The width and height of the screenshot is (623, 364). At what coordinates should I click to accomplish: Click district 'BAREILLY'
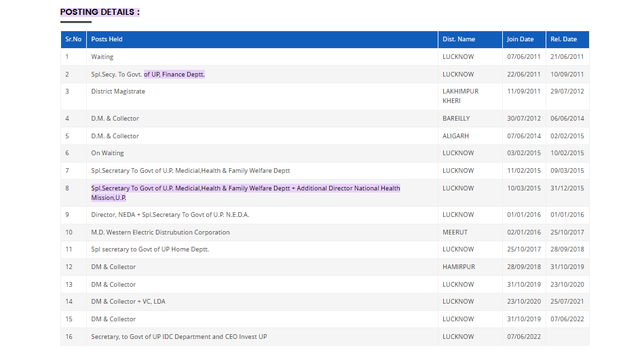point(456,119)
